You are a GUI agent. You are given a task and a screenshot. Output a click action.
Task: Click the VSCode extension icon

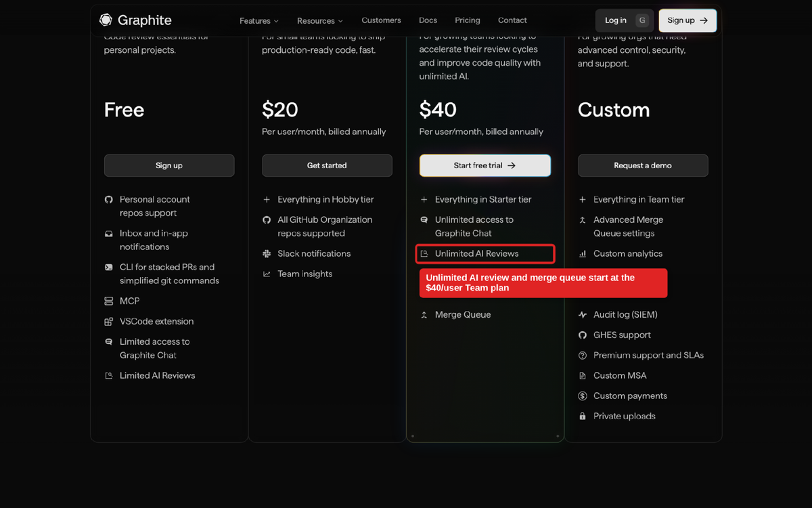[108, 321]
